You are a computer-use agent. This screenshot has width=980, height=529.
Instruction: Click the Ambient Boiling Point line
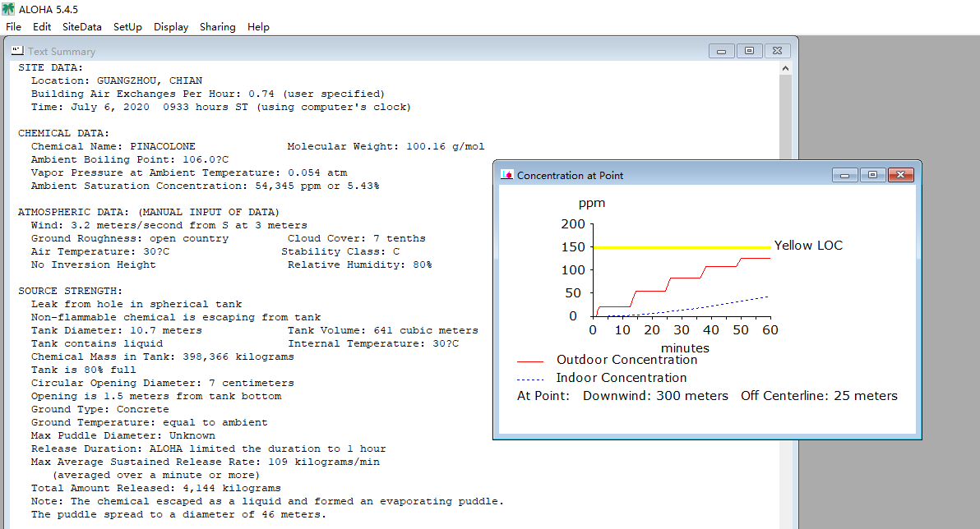[x=130, y=159]
